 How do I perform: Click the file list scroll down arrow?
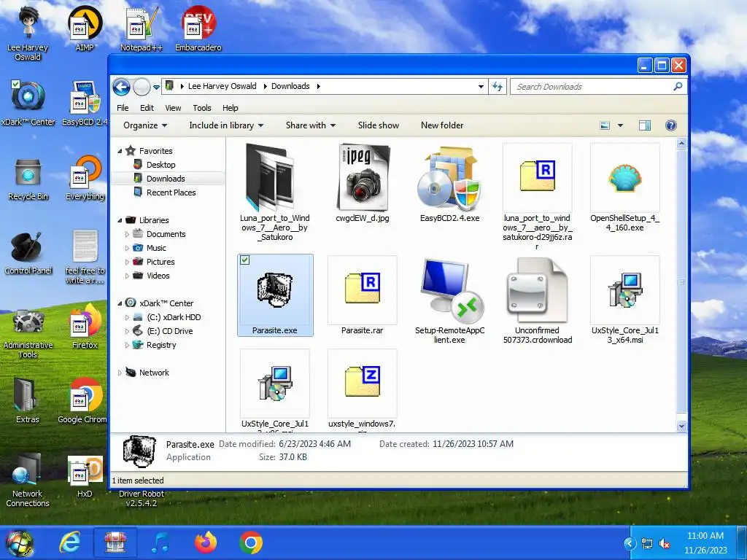(x=681, y=426)
